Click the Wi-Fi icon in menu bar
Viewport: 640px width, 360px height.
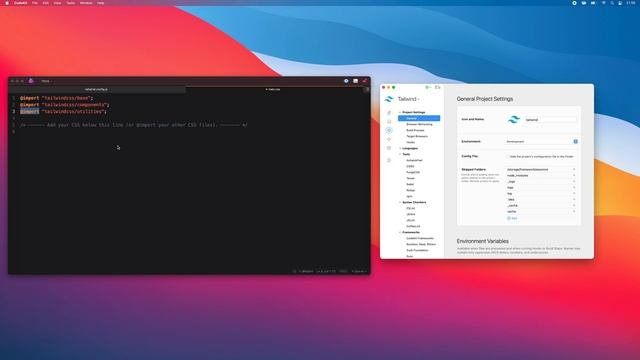[x=603, y=3]
